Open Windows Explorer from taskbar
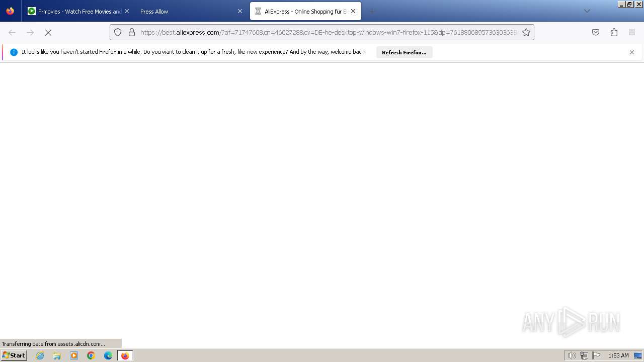644x362 pixels. (x=57, y=355)
